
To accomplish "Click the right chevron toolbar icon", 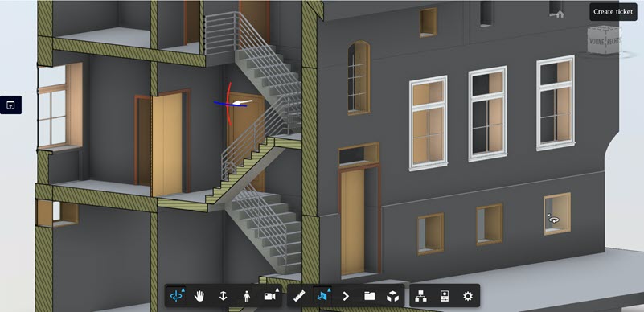I will (346, 296).
